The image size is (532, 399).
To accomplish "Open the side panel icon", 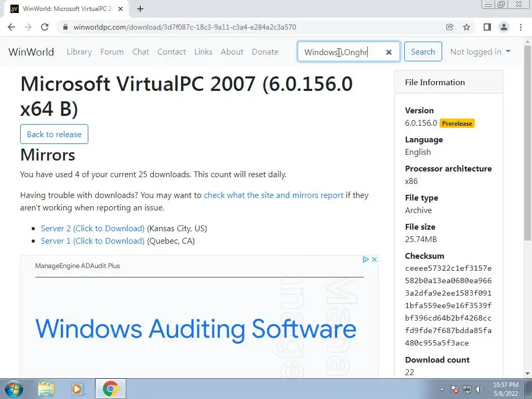I will [x=487, y=27].
